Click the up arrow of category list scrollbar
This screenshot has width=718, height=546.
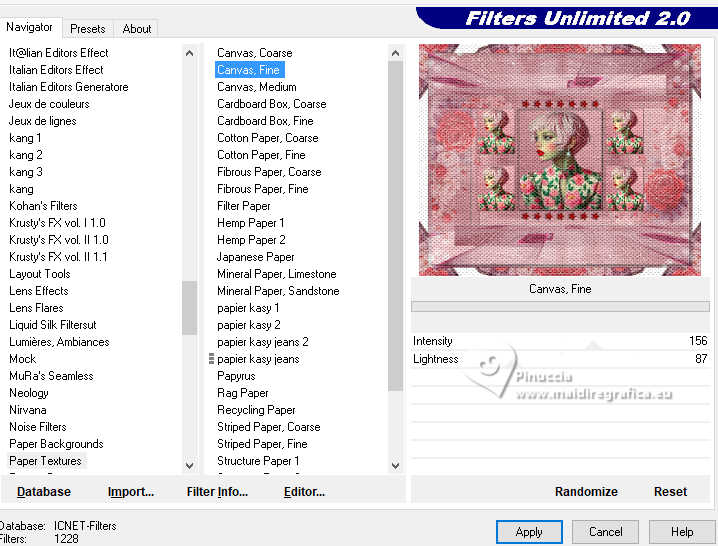[189, 53]
